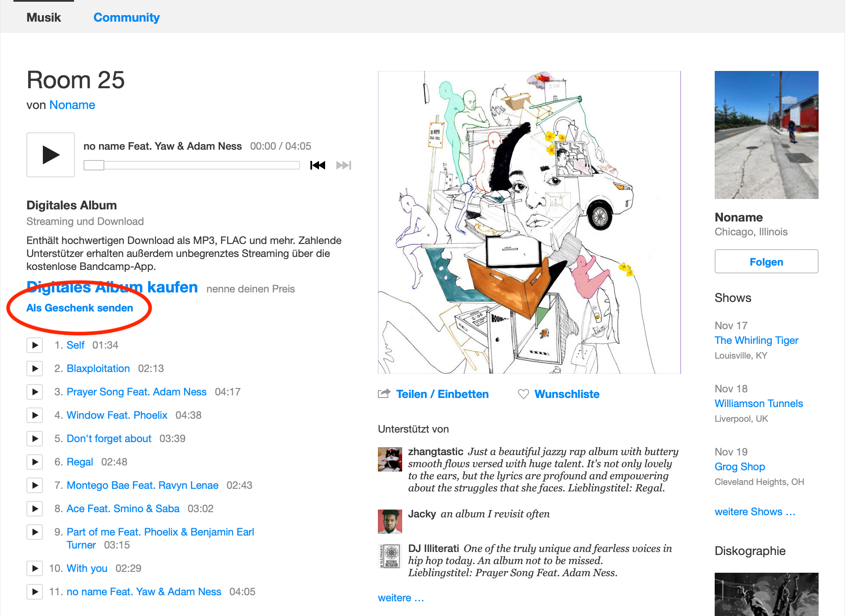Open the Musik tab
This screenshot has width=845, height=616.
point(44,17)
